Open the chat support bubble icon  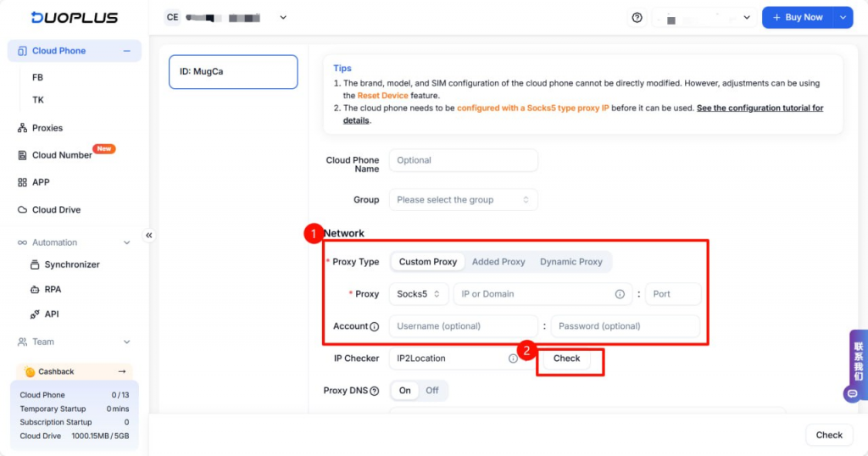[x=851, y=393]
